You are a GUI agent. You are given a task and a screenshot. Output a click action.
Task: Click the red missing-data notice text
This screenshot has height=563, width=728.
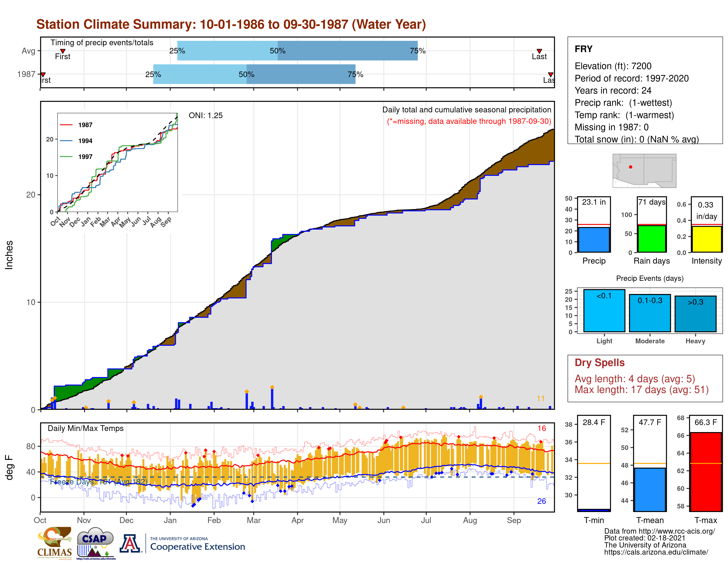469,121
